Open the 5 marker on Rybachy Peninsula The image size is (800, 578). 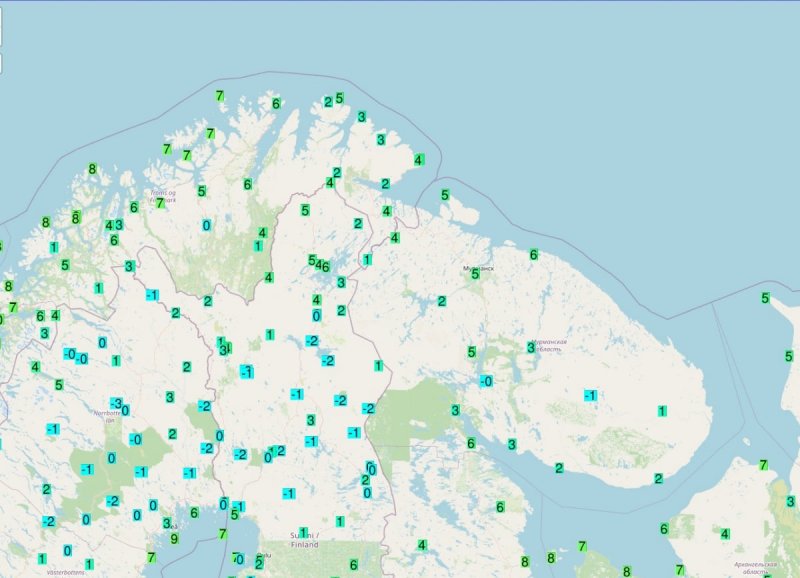tap(445, 195)
